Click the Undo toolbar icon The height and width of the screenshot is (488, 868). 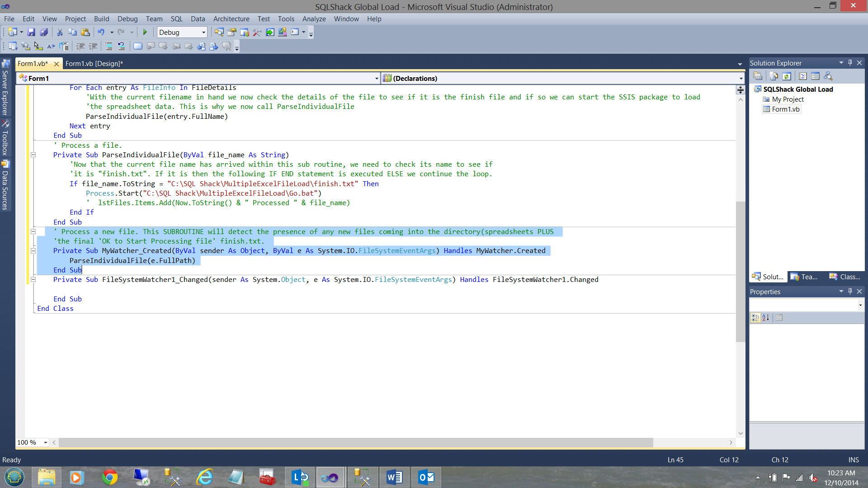101,32
